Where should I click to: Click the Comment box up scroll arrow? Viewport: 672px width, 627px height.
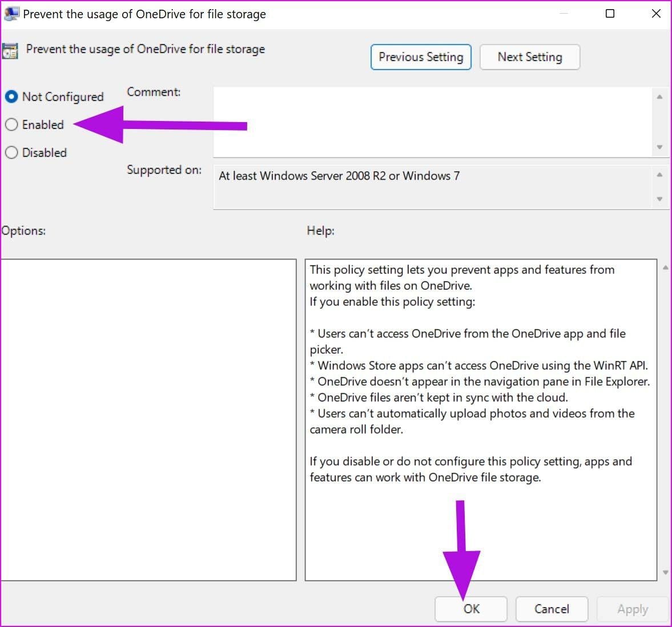[659, 97]
